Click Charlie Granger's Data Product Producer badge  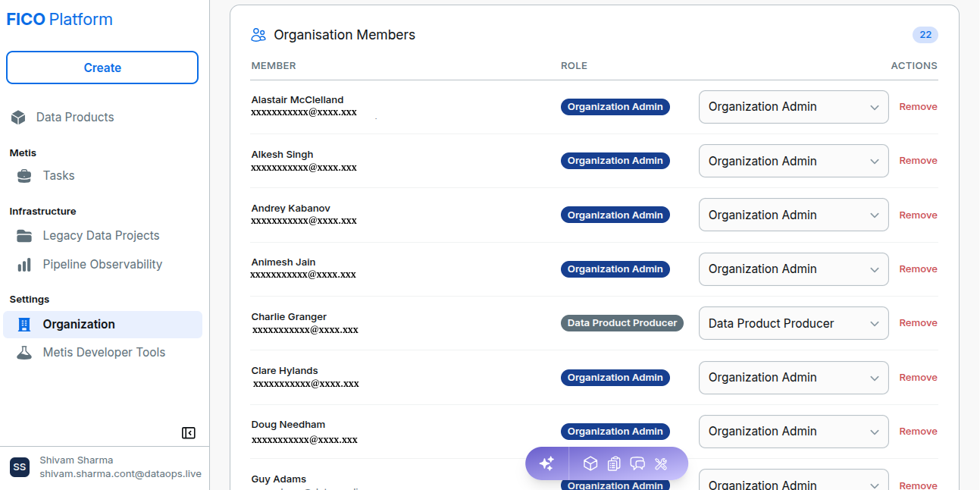622,323
